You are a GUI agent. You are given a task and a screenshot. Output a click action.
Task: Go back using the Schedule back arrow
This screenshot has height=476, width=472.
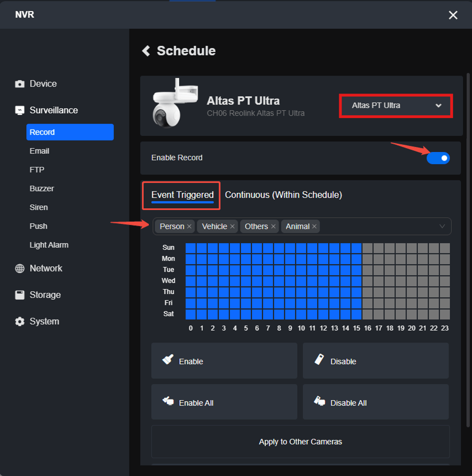pyautogui.click(x=146, y=51)
